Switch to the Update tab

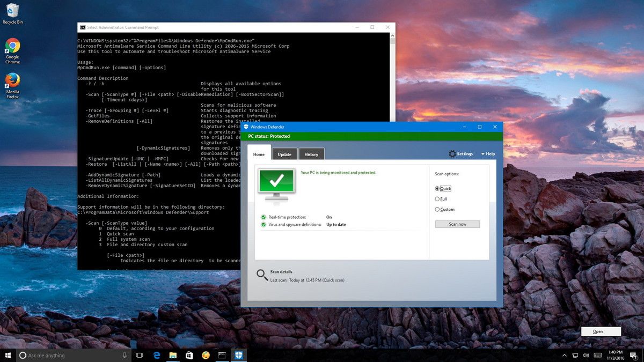pos(284,154)
